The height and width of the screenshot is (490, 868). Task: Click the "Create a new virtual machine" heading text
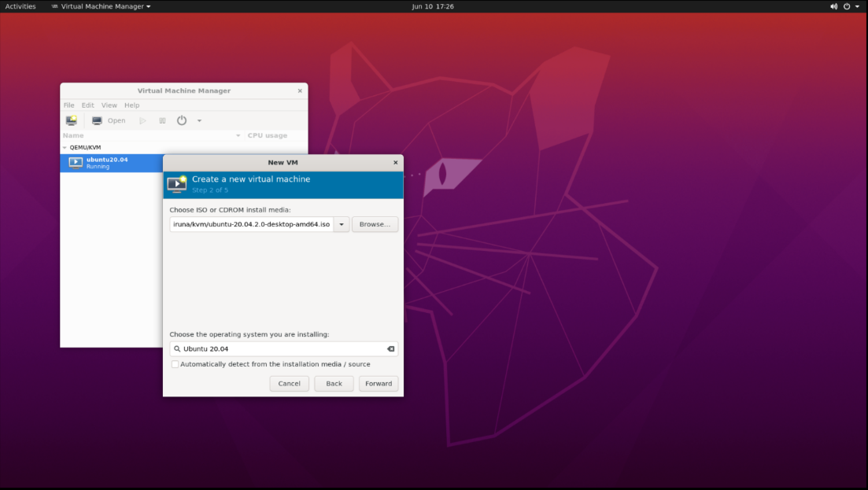(x=251, y=179)
